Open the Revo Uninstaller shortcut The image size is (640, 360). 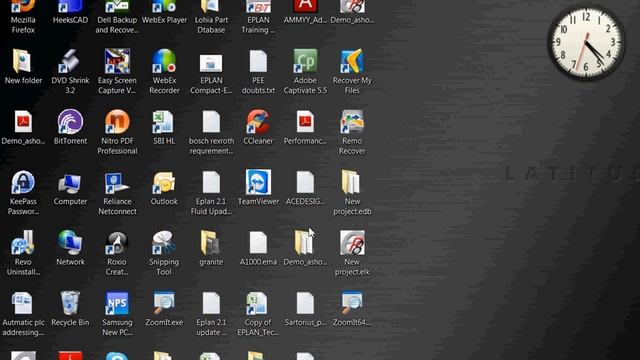point(23,253)
